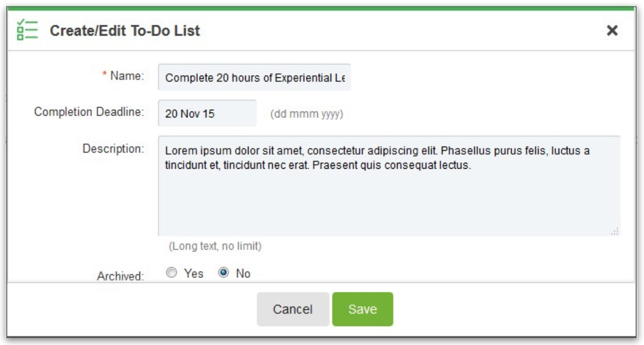Screen dimensions: 644x345
Task: Click the Completion Deadline label
Action: coord(89,112)
